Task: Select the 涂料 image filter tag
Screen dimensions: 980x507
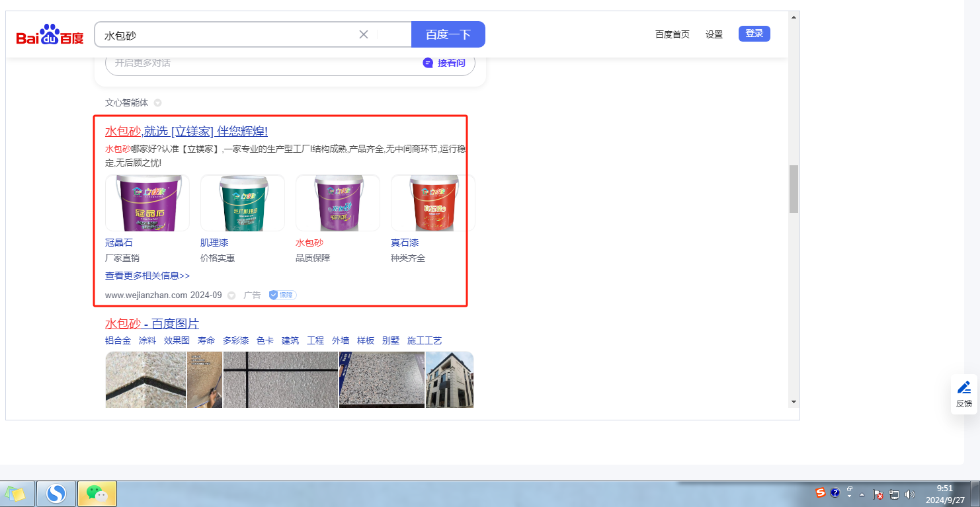Action: [x=147, y=341]
